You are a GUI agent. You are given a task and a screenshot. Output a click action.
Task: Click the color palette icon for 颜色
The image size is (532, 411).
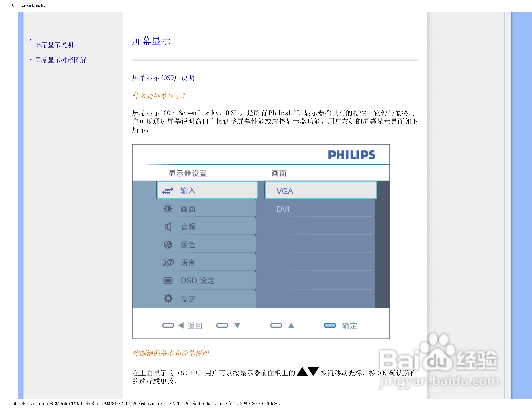tap(168, 244)
